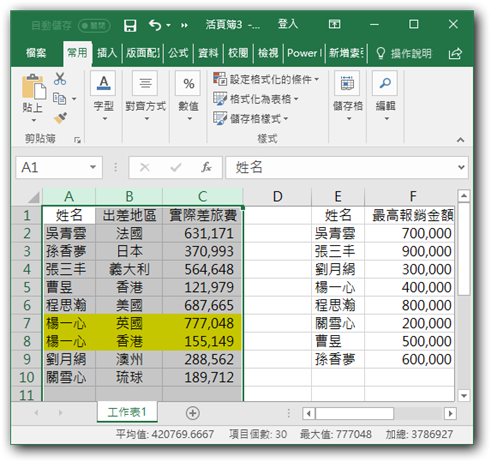Click the Save disk icon
The width and height of the screenshot is (491, 462).
(x=130, y=25)
